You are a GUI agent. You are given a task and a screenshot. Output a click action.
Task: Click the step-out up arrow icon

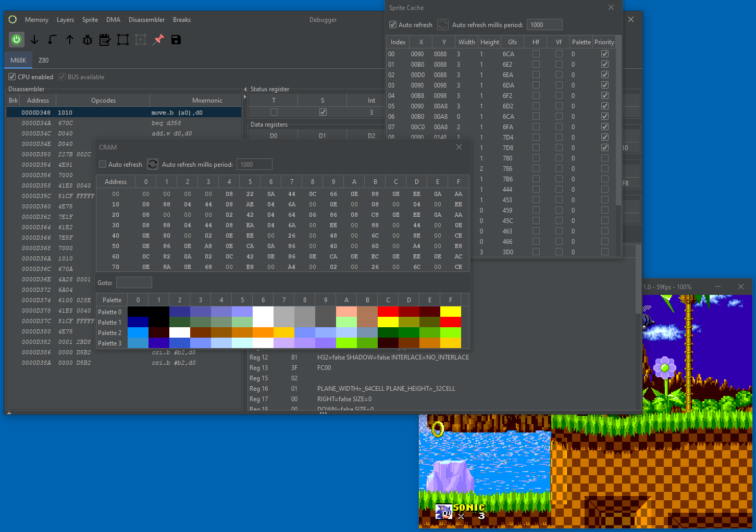coord(70,40)
